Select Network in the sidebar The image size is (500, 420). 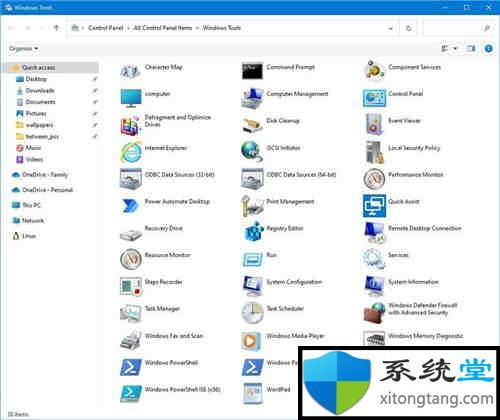click(x=32, y=221)
